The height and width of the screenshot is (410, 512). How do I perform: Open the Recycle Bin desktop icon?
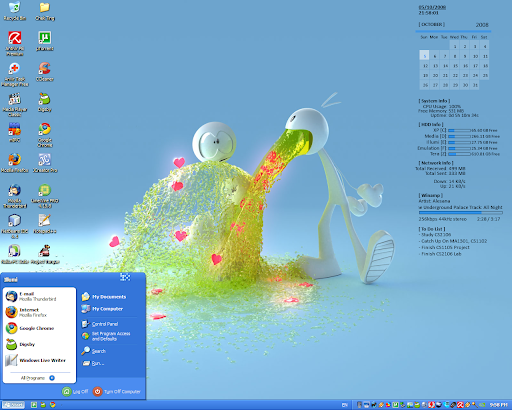coord(15,11)
